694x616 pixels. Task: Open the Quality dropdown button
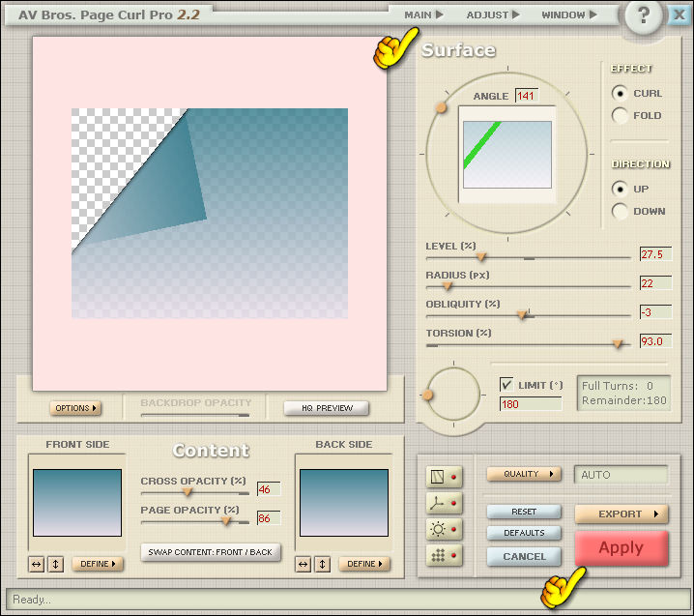(524, 474)
